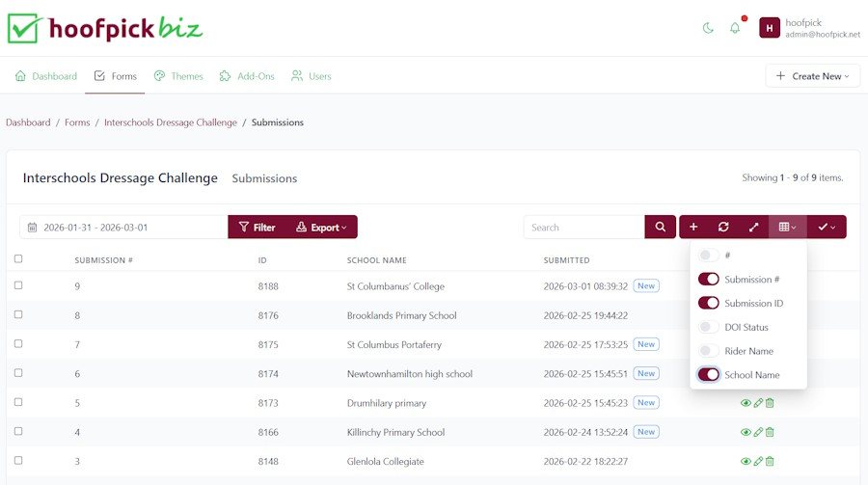View submission 4 Killinchy Primary School
868x485 pixels.
tap(746, 432)
